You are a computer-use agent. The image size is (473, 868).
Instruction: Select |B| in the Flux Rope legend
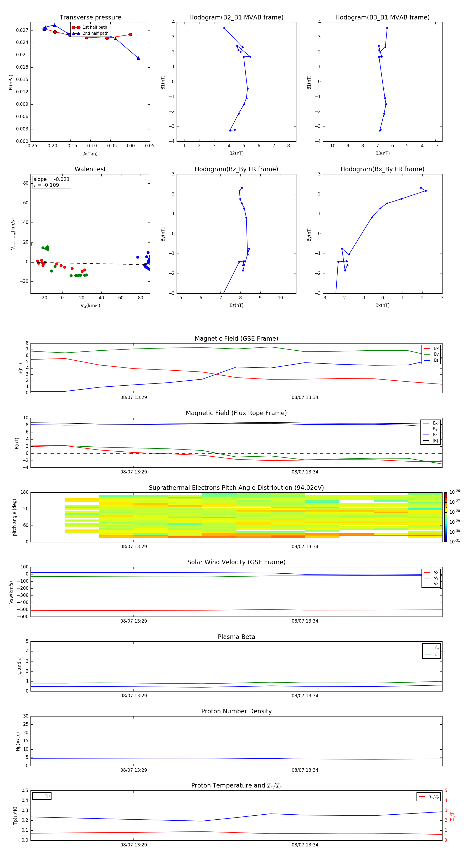(431, 441)
